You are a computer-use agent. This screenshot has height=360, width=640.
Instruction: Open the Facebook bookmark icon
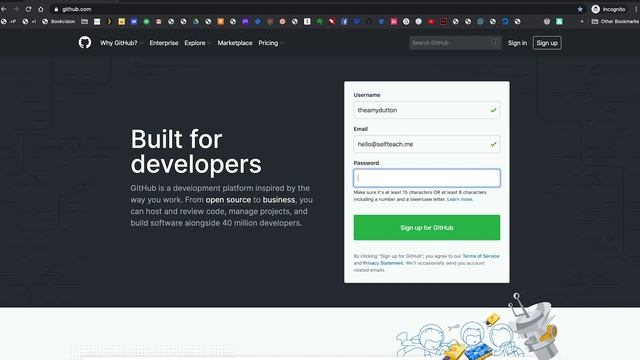pyautogui.click(x=344, y=21)
